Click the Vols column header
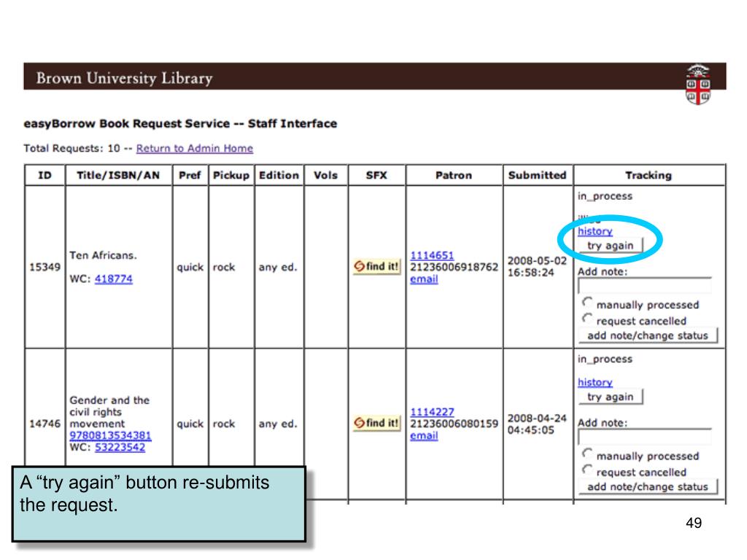Viewport: 747px width, 560px height. tap(325, 175)
